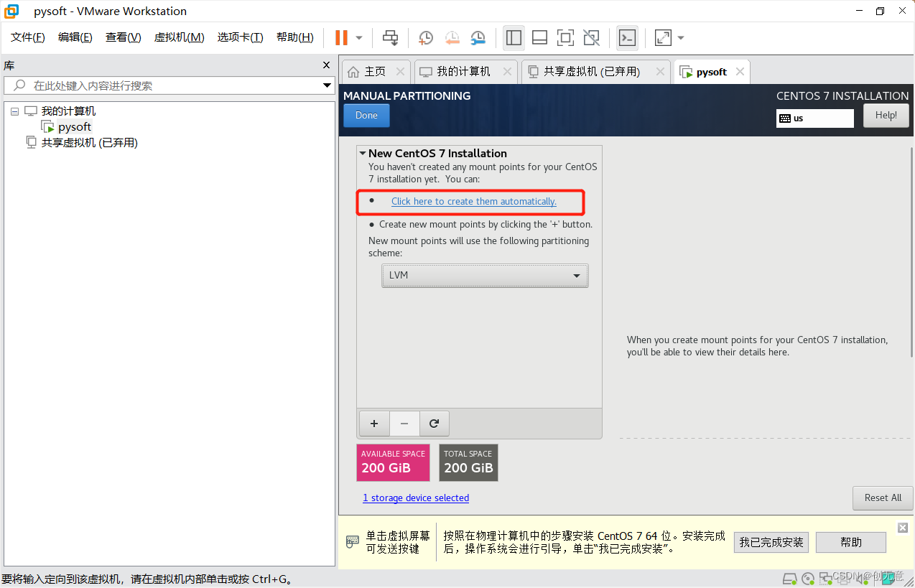Open the power options dropdown arrow beside Pause
The image size is (915, 588).
pyautogui.click(x=359, y=37)
